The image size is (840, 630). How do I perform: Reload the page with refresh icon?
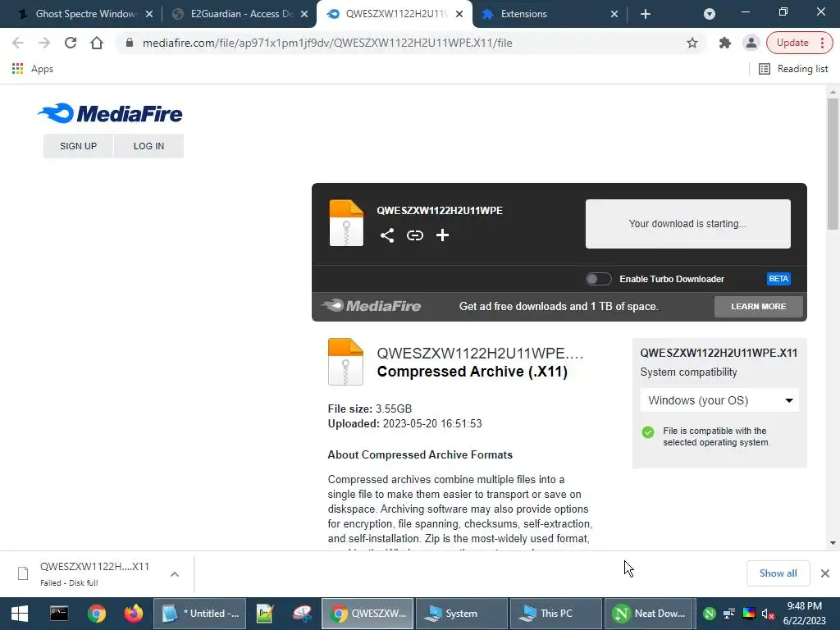click(x=71, y=43)
